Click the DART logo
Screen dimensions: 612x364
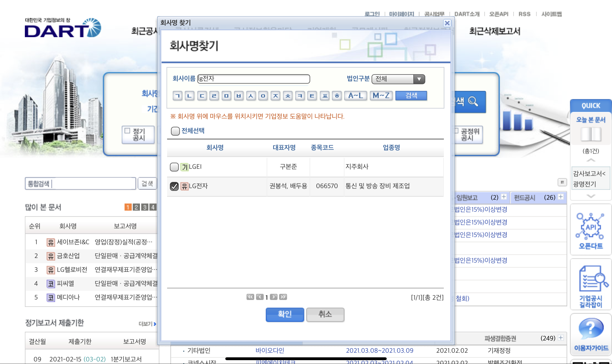point(63,28)
